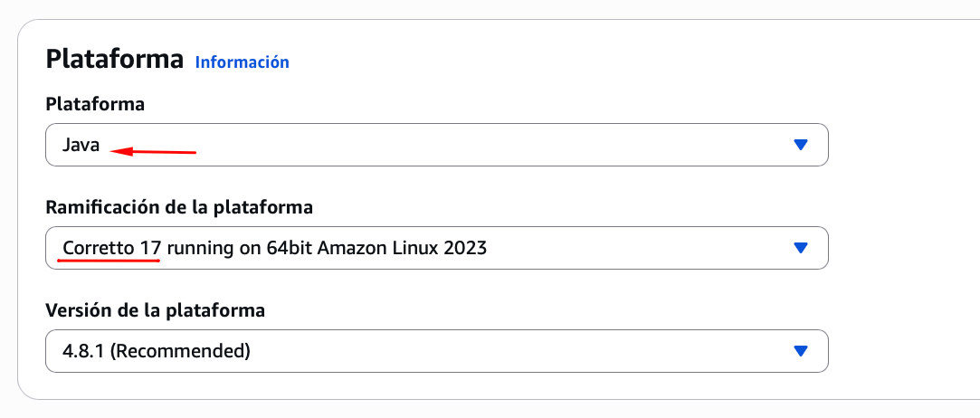This screenshot has width=980, height=418.
Task: Click the Plataforma label above the Java dropdown
Action: tap(95, 105)
